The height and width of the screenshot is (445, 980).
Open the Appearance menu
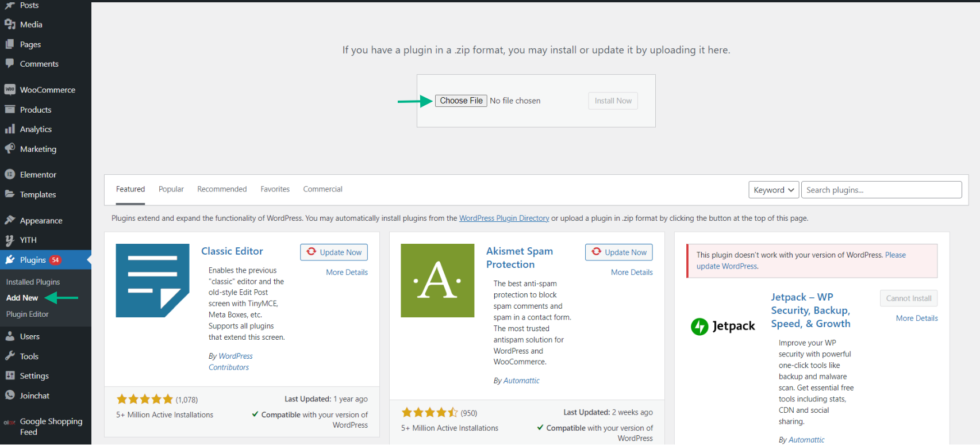click(45, 220)
